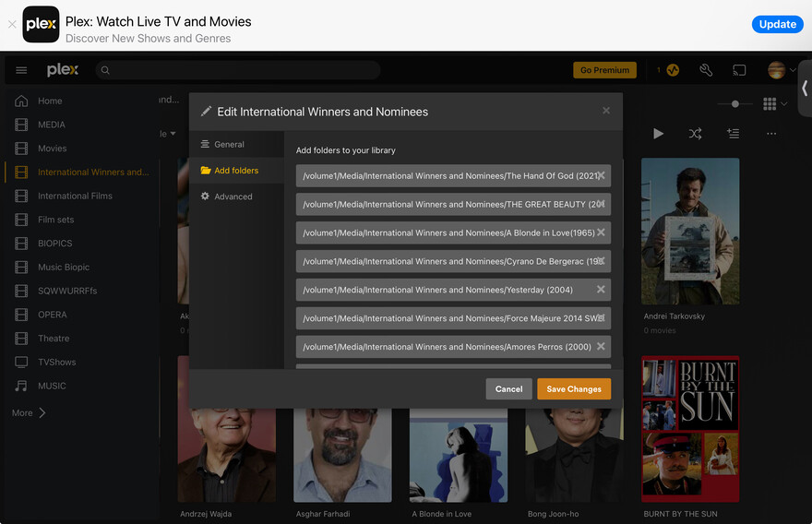Screen dimensions: 812x524
Task: Click Add to playlist icon
Action: 733,134
